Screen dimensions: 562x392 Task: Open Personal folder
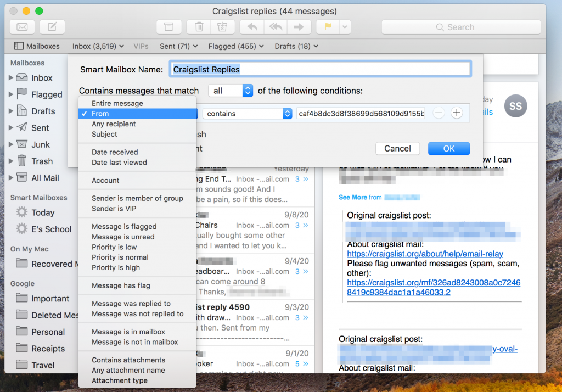click(x=48, y=332)
